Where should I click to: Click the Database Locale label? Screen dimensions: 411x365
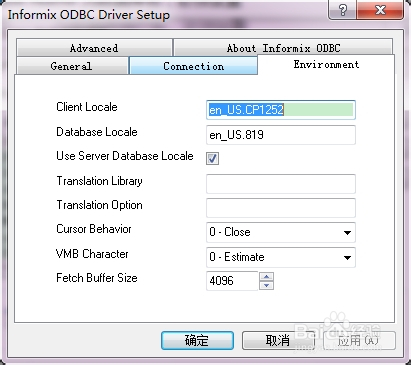[97, 132]
